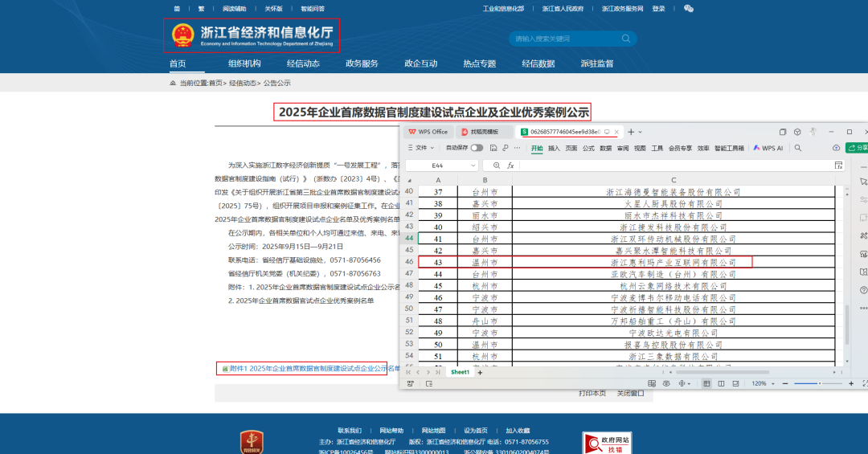Open the dropdown next to new tab plus
This screenshot has width=868, height=454.
pos(641,132)
